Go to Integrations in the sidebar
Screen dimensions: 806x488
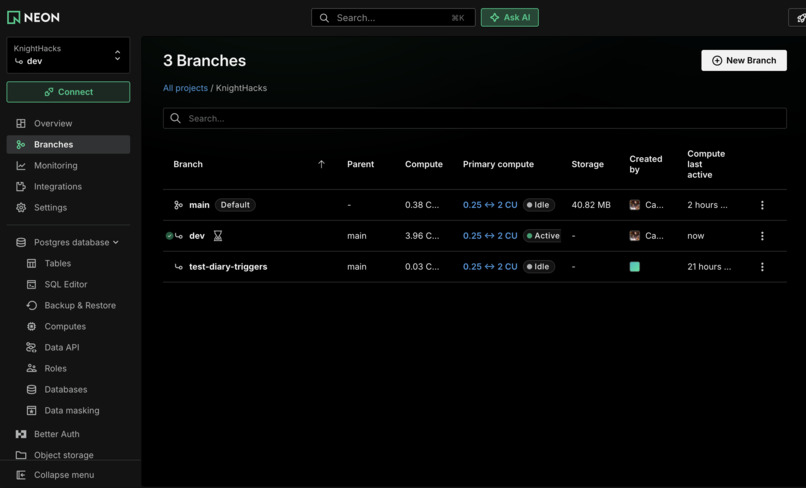pyautogui.click(x=68, y=187)
